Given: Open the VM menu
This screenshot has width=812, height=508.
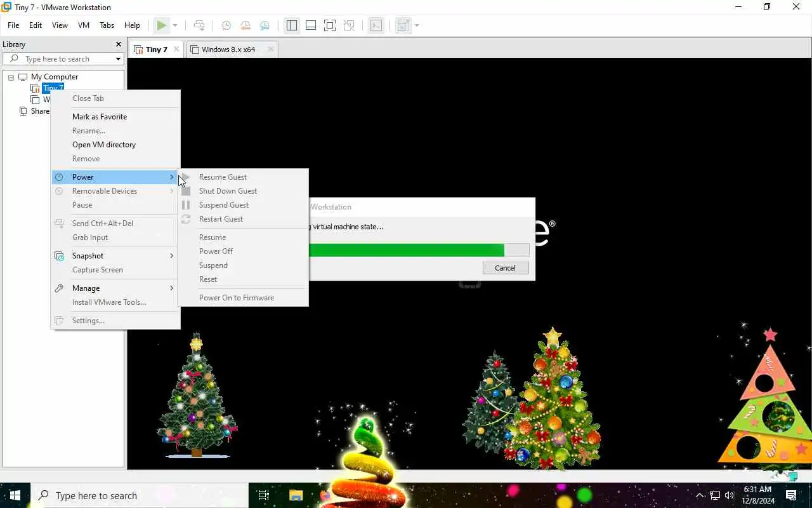Looking at the screenshot, I should pyautogui.click(x=84, y=25).
